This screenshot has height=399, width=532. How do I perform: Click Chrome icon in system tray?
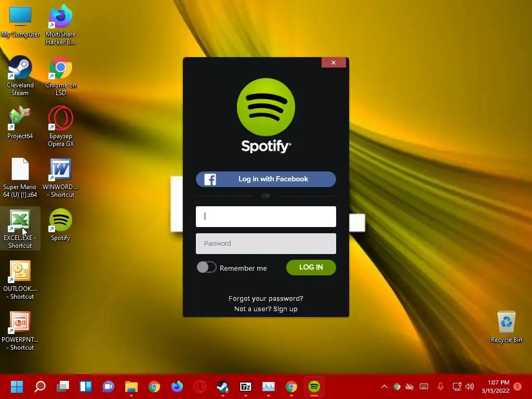(x=396, y=387)
